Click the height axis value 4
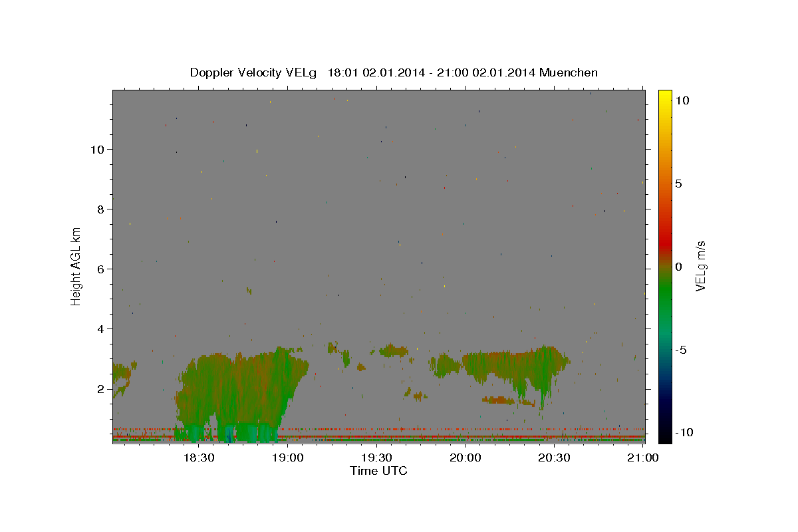The image size is (798, 532). (100, 329)
